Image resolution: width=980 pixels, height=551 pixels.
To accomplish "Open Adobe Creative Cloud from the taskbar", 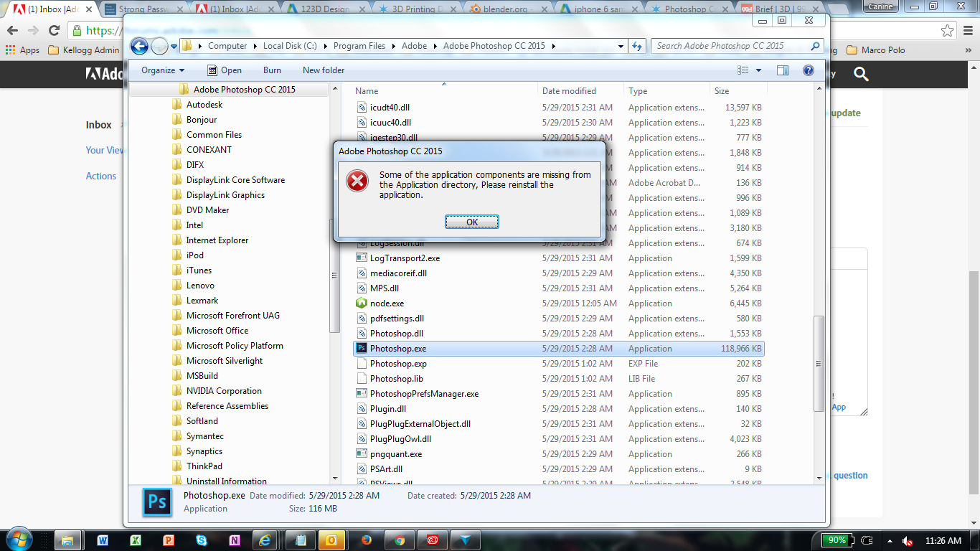I will point(432,540).
